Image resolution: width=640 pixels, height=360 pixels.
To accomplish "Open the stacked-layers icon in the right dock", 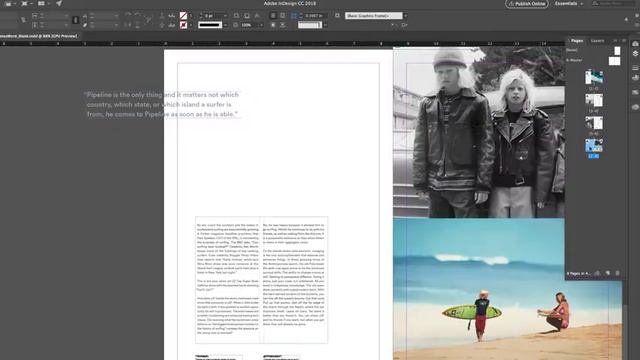I will [635, 53].
